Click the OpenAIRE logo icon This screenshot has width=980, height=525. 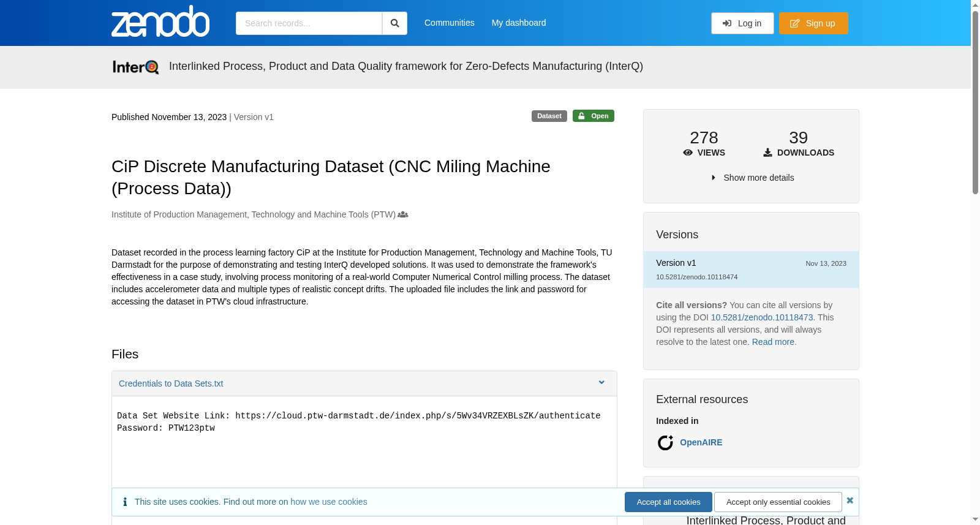tap(665, 442)
